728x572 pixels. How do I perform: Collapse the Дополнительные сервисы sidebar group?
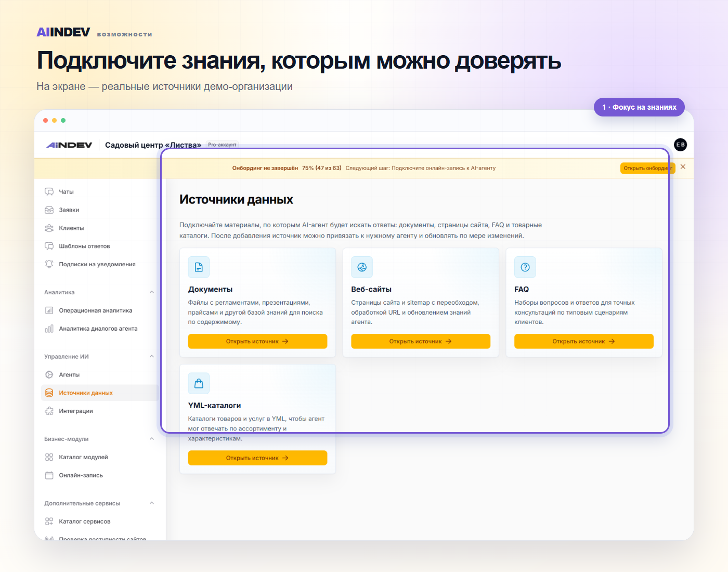pyautogui.click(x=152, y=503)
